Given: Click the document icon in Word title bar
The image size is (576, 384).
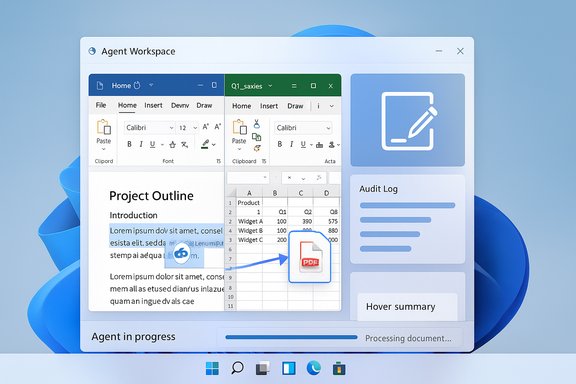Looking at the screenshot, I should (x=100, y=86).
